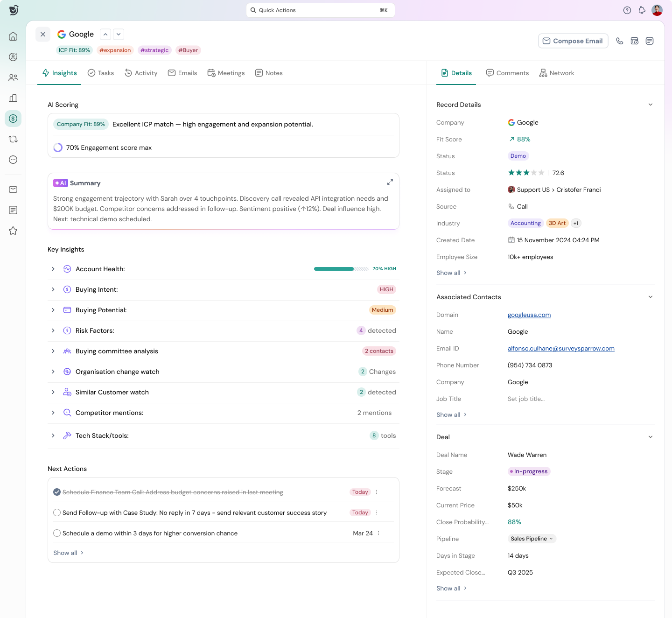
Task: Click Show all under Associated Contacts
Action: pos(452,414)
